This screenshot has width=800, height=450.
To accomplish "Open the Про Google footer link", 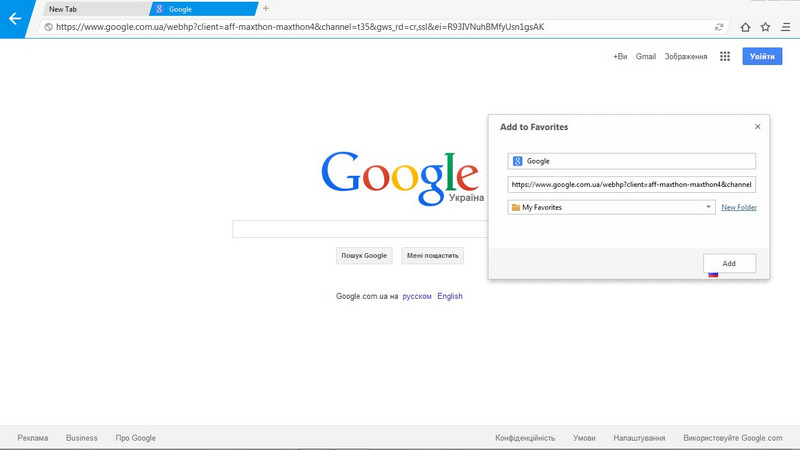I will click(136, 438).
